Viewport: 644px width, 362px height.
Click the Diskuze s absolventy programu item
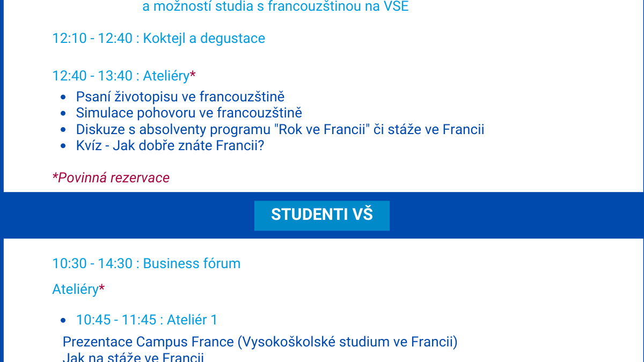tap(280, 130)
